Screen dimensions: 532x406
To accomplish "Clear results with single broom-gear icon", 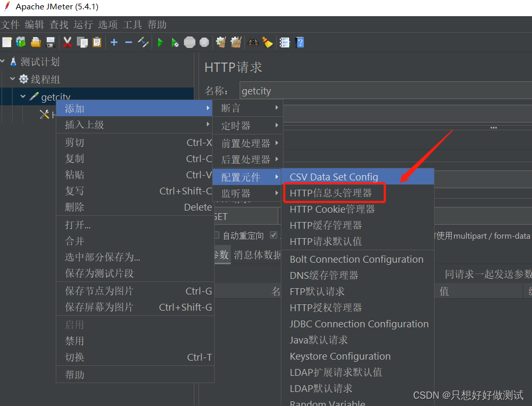I will [221, 42].
